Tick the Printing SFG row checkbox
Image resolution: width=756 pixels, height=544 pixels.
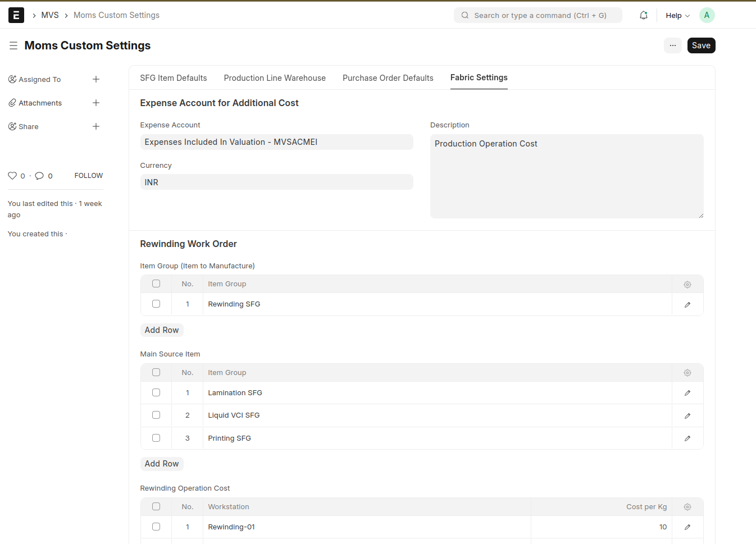click(x=156, y=438)
